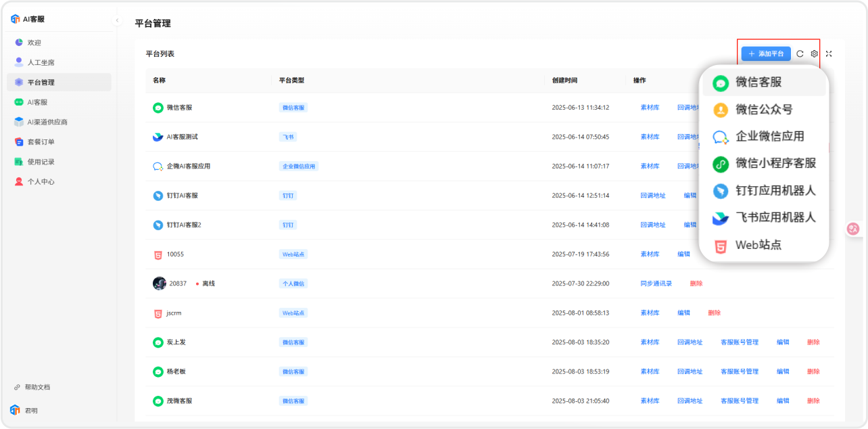Click the 飞书 type tag
The height and width of the screenshot is (429, 868).
point(288,137)
